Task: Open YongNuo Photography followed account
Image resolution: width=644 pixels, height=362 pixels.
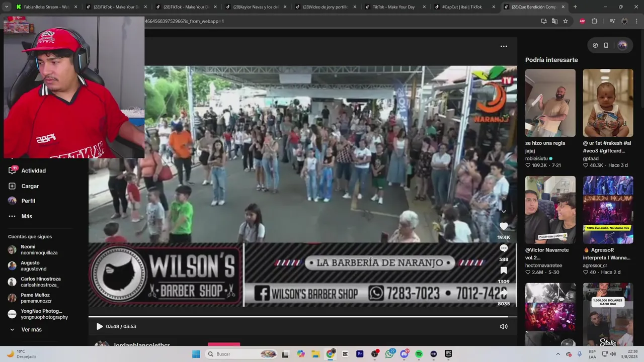Action: tap(38, 314)
